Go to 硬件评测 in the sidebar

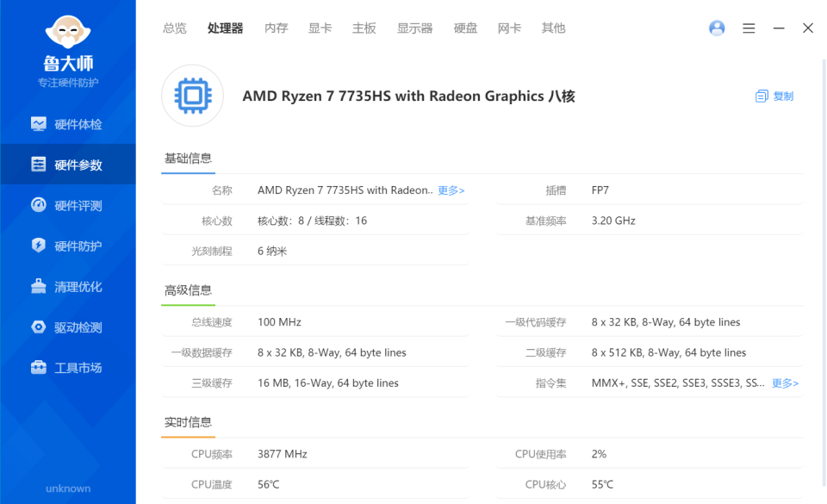click(x=78, y=206)
